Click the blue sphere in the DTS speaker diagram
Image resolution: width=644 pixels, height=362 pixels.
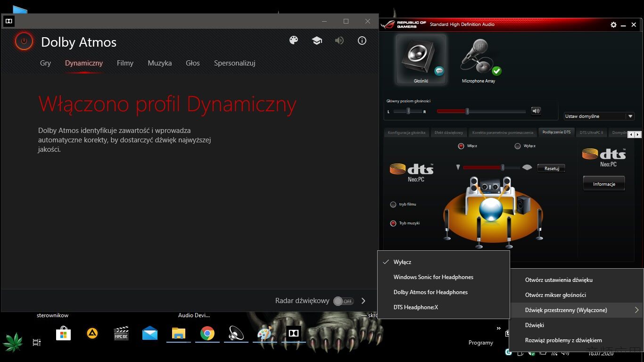coord(491,209)
